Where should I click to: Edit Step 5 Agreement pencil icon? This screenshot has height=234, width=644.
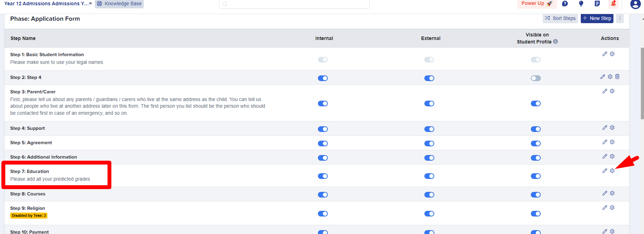tap(605, 142)
